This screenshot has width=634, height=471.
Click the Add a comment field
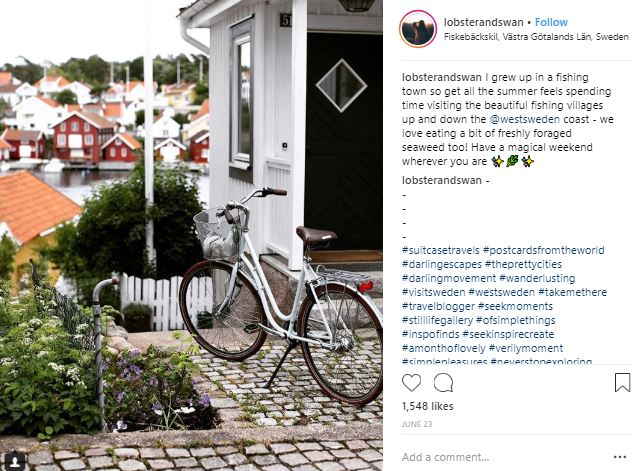(505, 457)
